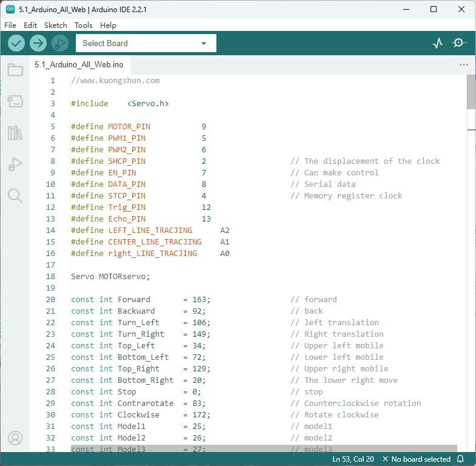Click the //www.kuongshun.com comment line
The image size is (476, 466).
click(x=115, y=81)
